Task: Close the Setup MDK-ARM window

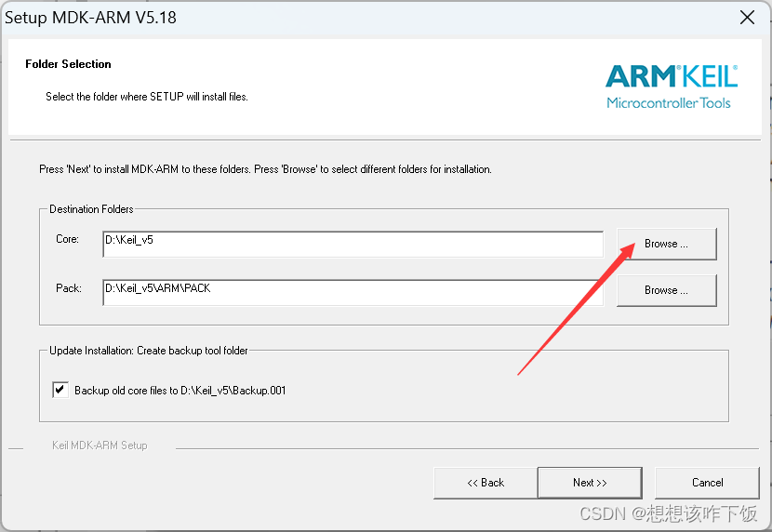Action: coord(748,18)
